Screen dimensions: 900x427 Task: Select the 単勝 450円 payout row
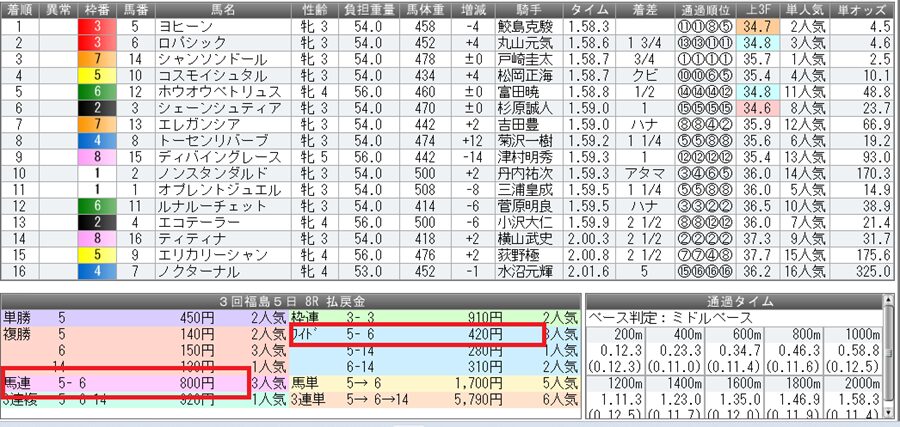pyautogui.click(x=124, y=318)
